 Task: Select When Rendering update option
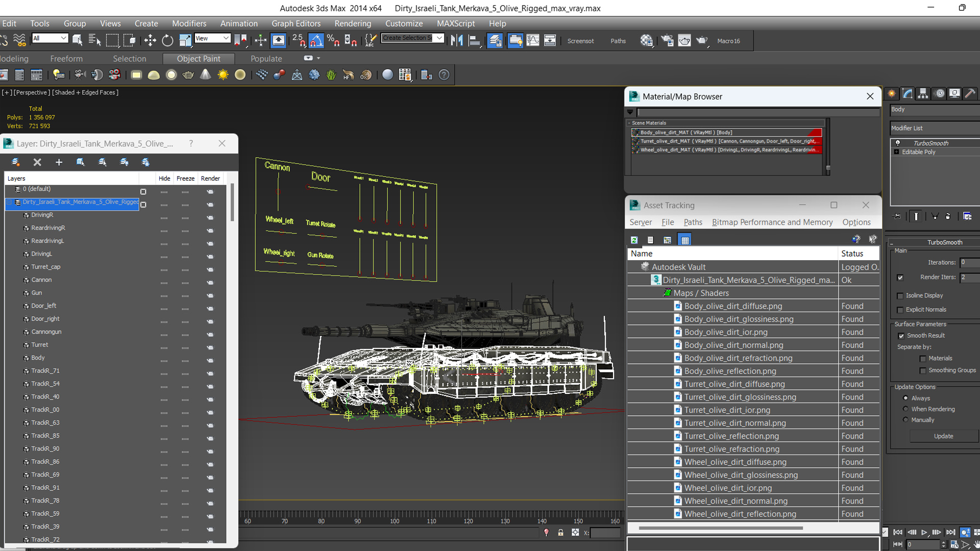[906, 409]
